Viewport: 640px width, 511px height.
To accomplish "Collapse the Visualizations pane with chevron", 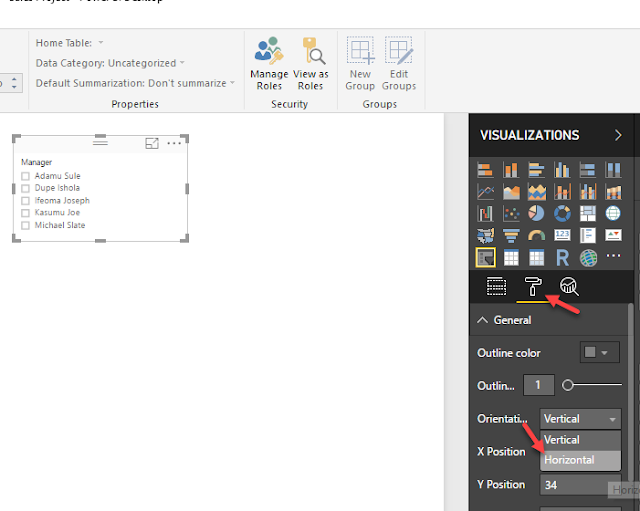I will pos(618,135).
